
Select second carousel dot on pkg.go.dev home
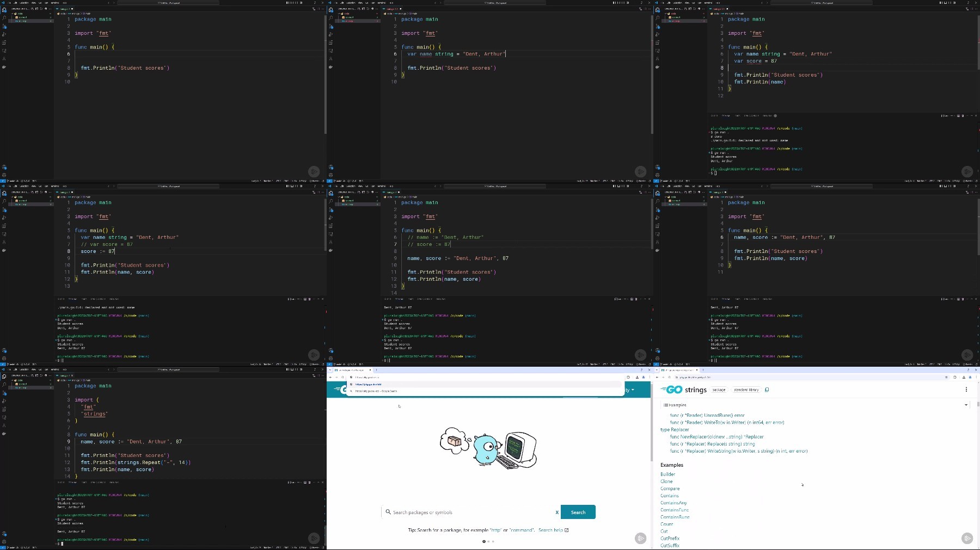(x=489, y=541)
